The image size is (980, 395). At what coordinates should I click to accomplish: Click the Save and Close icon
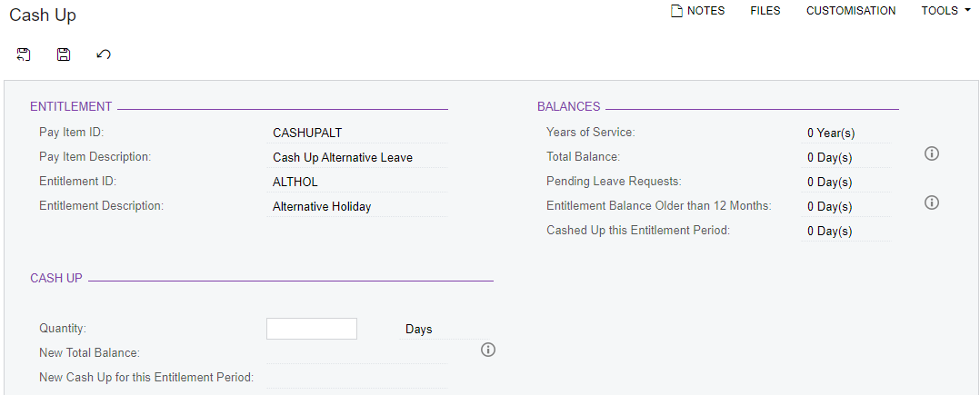(x=24, y=54)
